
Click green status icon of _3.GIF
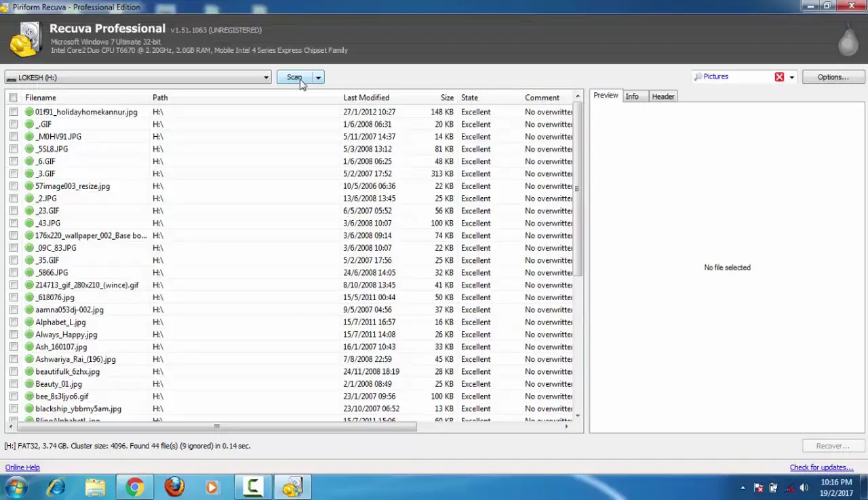click(29, 174)
